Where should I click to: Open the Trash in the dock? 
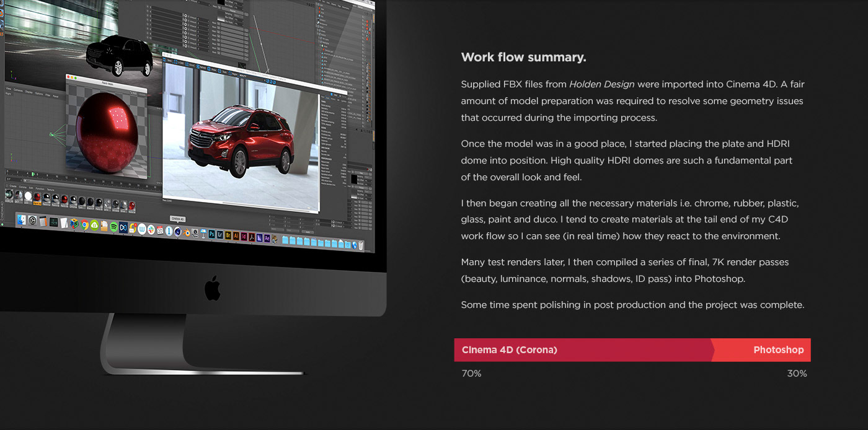(361, 245)
